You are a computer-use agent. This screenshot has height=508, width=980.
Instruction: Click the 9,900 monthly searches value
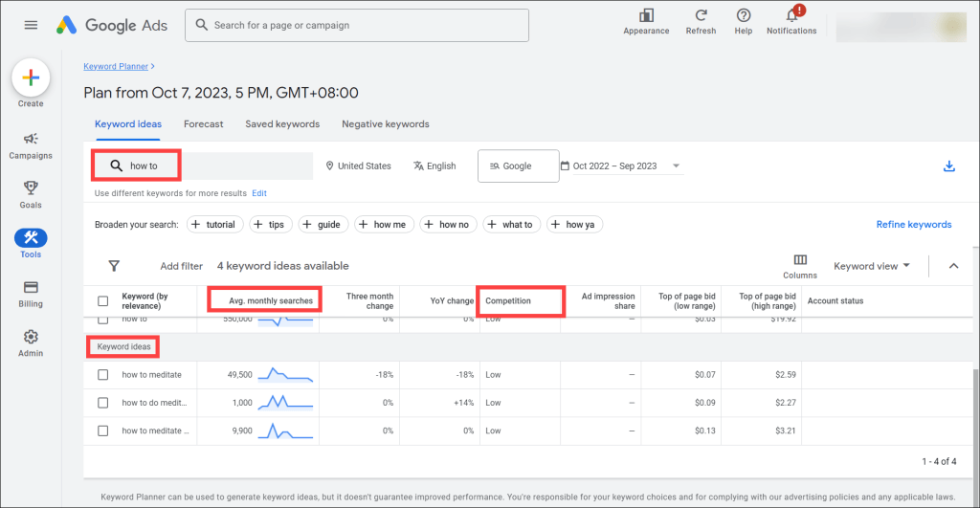coord(242,431)
